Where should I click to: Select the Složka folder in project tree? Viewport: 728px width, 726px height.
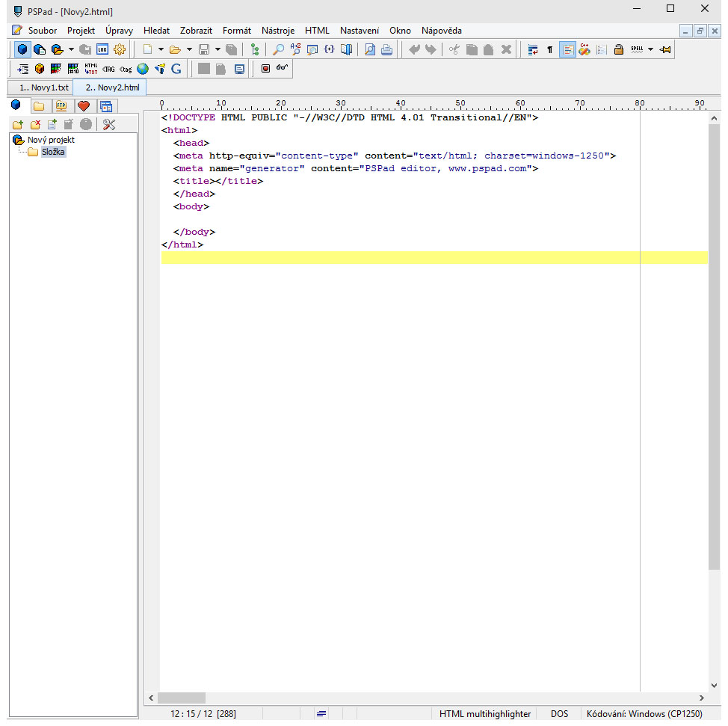tap(53, 153)
